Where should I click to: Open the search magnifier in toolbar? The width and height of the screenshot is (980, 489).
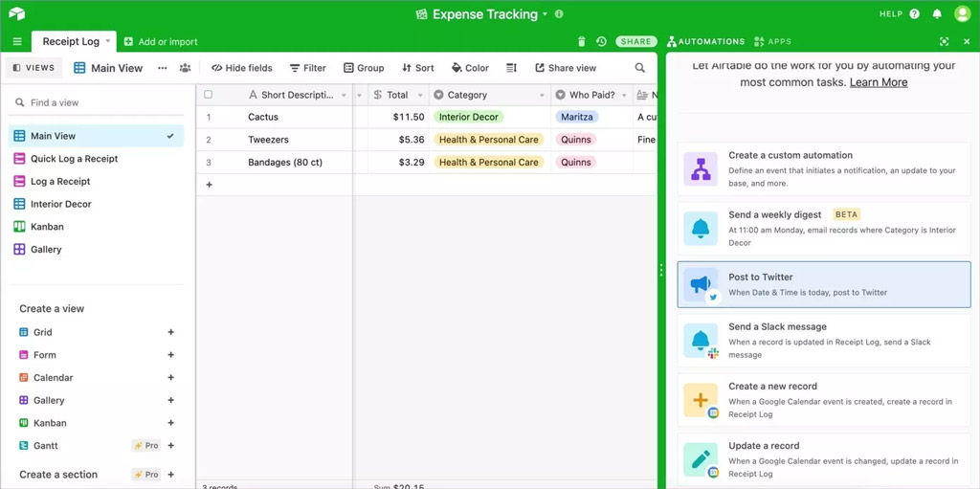tap(640, 68)
